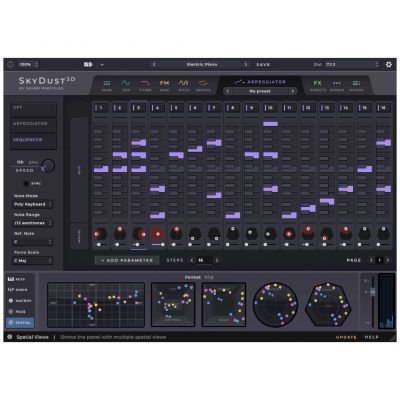Click ADD PARAMETER button

point(127,260)
